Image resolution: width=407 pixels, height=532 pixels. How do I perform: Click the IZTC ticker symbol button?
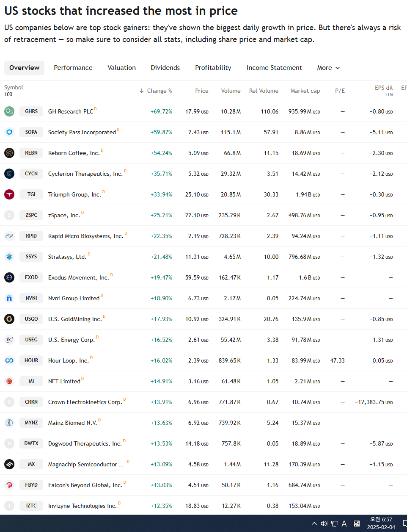pos(31,506)
